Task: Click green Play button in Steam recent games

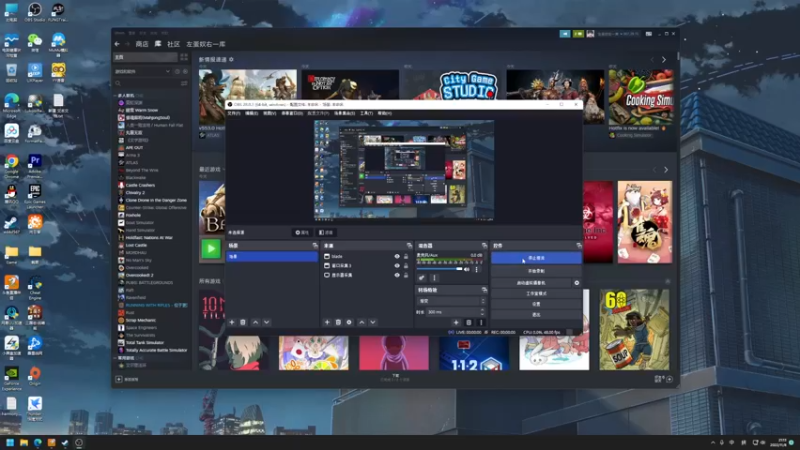Action: tap(211, 248)
